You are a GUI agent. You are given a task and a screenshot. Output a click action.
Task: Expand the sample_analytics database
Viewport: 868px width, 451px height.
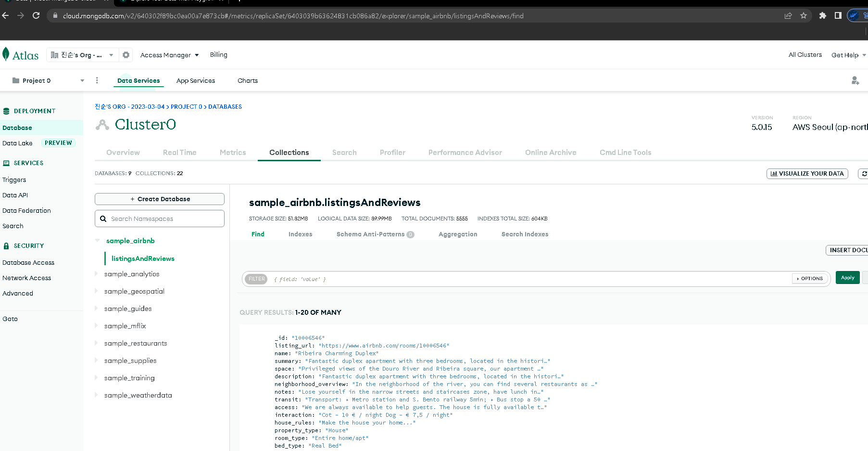97,274
